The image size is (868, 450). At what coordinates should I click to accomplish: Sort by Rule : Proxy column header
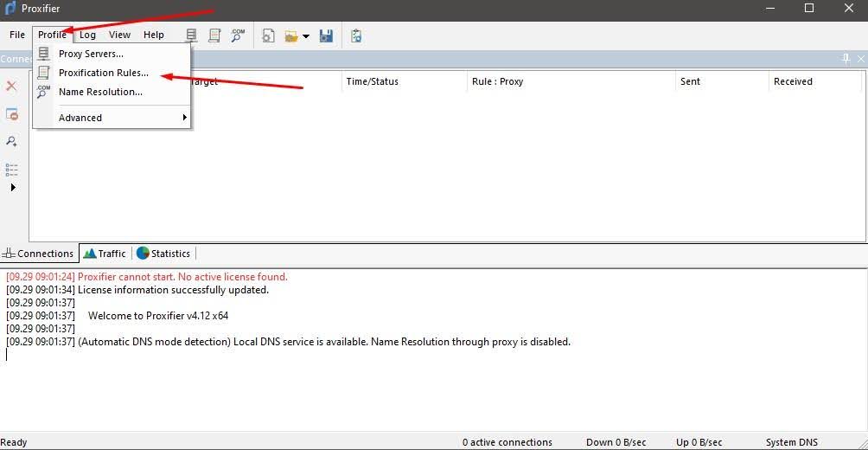click(571, 81)
